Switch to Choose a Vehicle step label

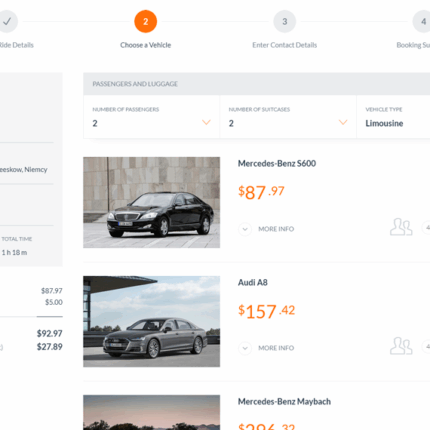tap(146, 45)
